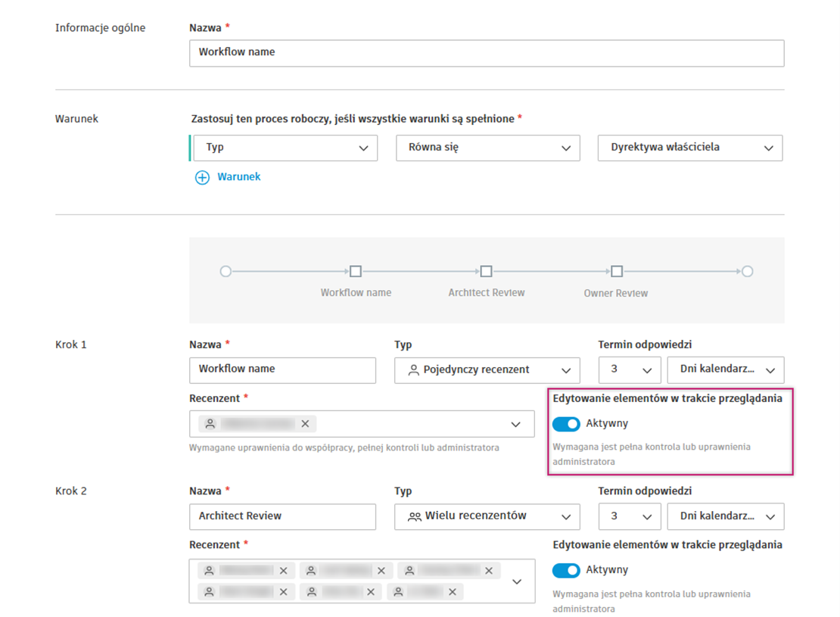Open the Typ condition dropdown
The height and width of the screenshot is (617, 840).
point(285,148)
